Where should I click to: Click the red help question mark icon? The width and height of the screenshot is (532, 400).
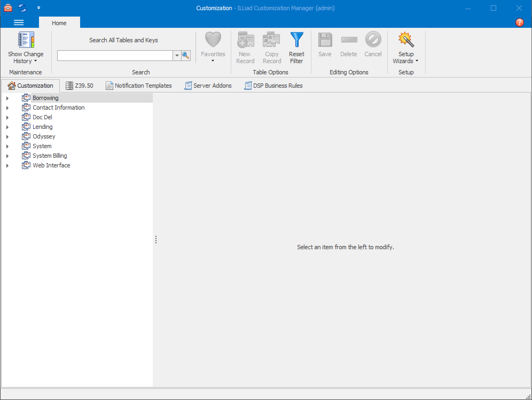tap(519, 22)
